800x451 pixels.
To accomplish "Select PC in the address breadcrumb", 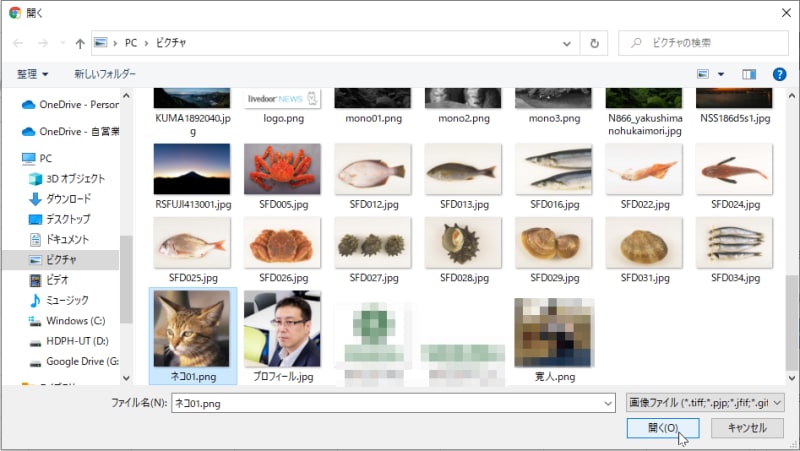I will tap(131, 43).
